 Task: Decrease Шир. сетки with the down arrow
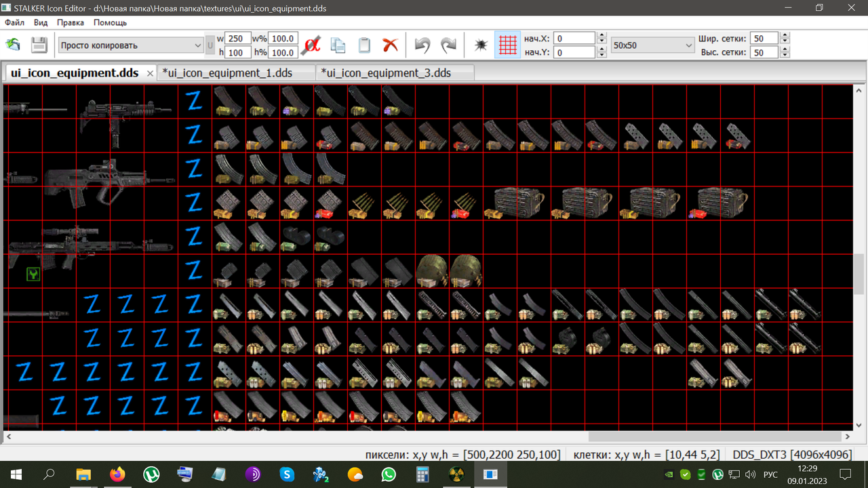tap(785, 41)
